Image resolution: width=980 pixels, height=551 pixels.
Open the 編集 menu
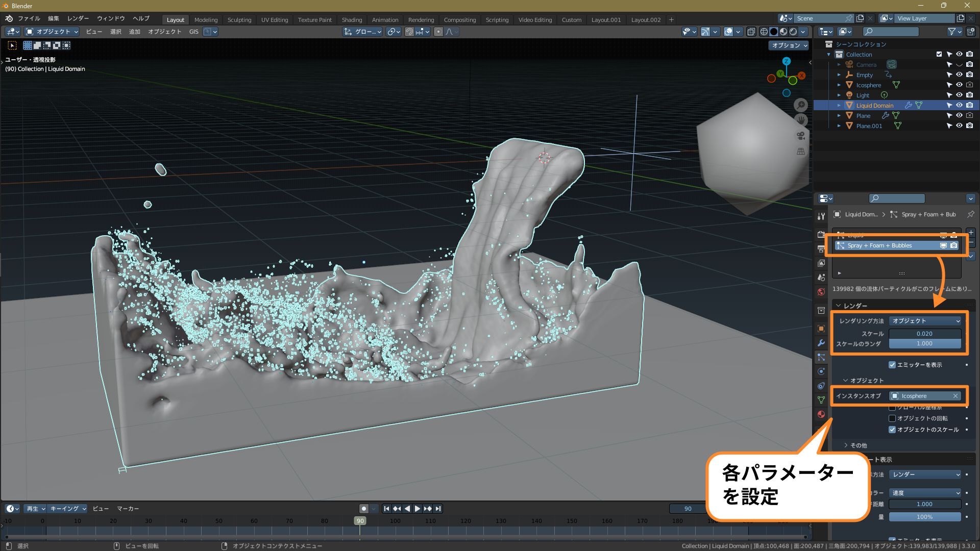point(53,18)
